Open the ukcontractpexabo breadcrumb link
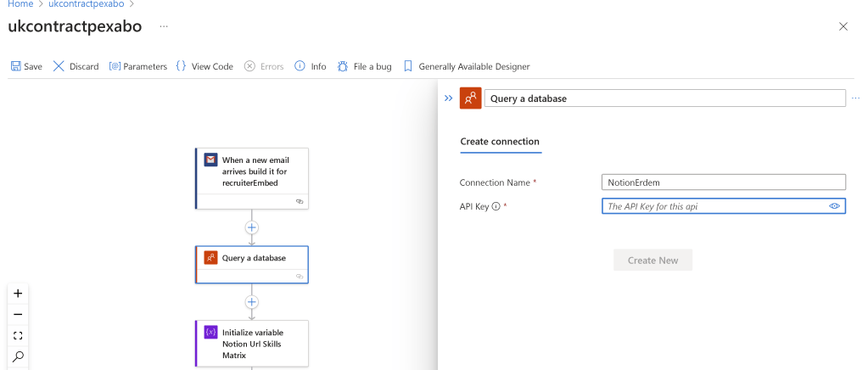 [x=85, y=4]
